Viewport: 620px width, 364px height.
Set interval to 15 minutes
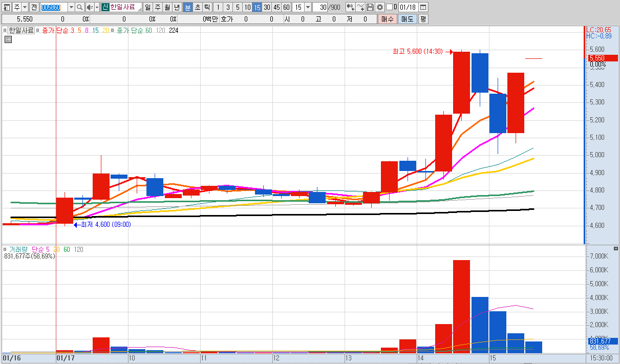pyautogui.click(x=256, y=7)
